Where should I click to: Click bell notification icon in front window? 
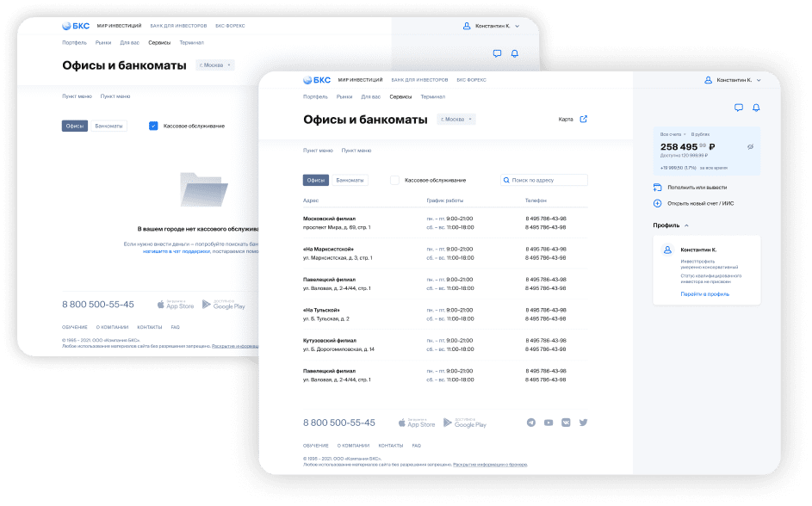756,108
